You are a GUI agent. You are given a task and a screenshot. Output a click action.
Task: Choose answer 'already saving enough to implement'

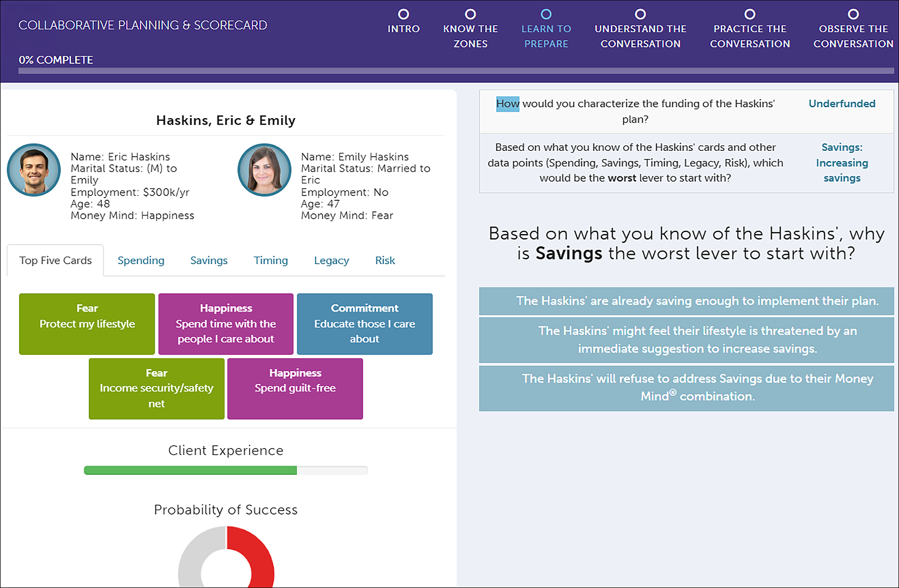[x=686, y=301]
